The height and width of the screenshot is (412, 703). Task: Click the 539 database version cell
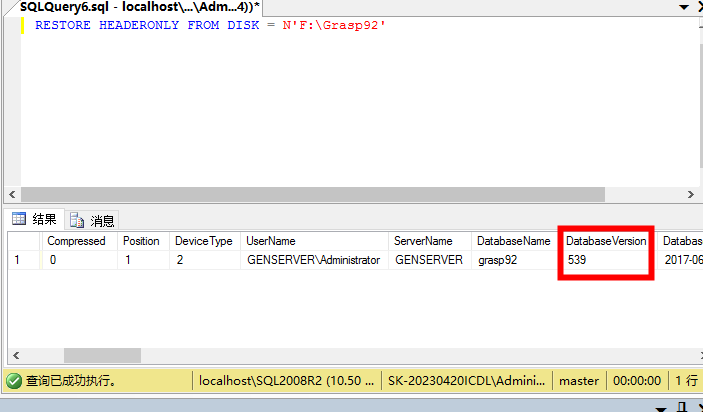[606, 260]
